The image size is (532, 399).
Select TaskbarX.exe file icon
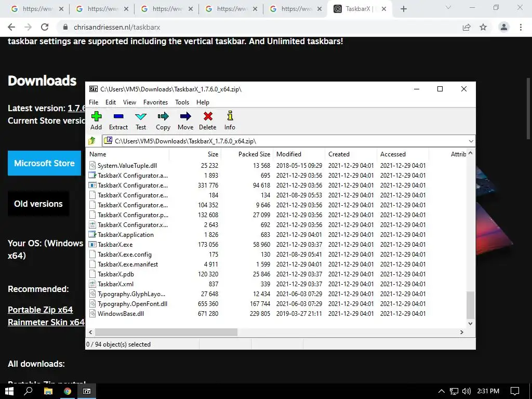coord(92,244)
